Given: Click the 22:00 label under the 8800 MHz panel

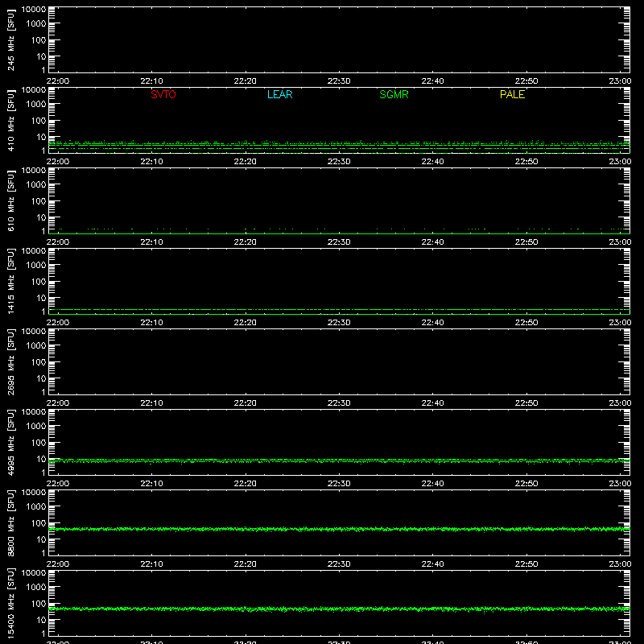Looking at the screenshot, I should (58, 564).
